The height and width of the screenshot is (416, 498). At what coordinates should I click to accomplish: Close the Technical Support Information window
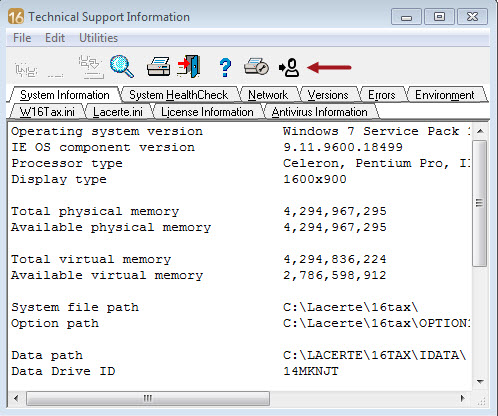472,17
